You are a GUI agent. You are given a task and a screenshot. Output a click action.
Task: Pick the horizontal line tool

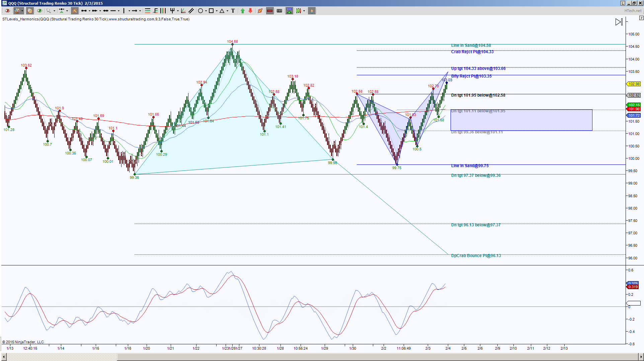tap(113, 11)
